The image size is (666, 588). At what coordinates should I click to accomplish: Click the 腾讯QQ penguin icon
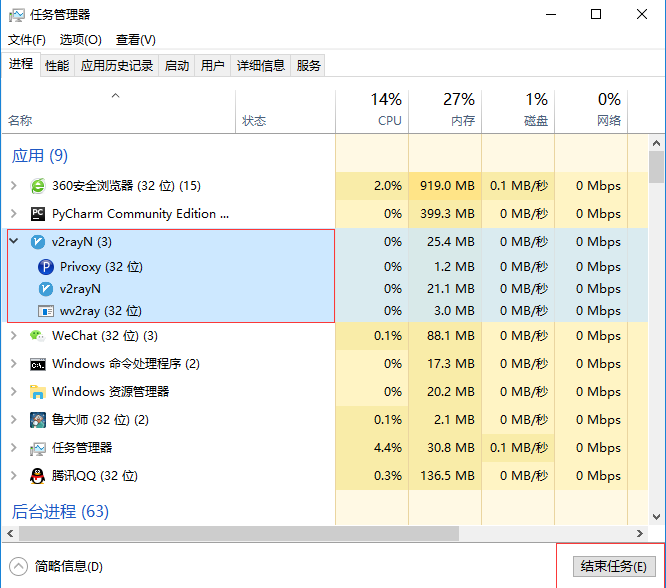[x=38, y=476]
